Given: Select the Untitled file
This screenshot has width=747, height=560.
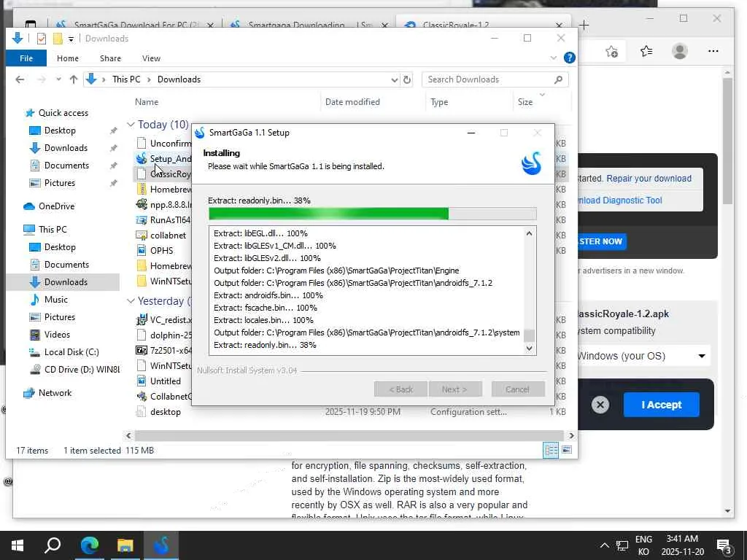Looking at the screenshot, I should 165,381.
